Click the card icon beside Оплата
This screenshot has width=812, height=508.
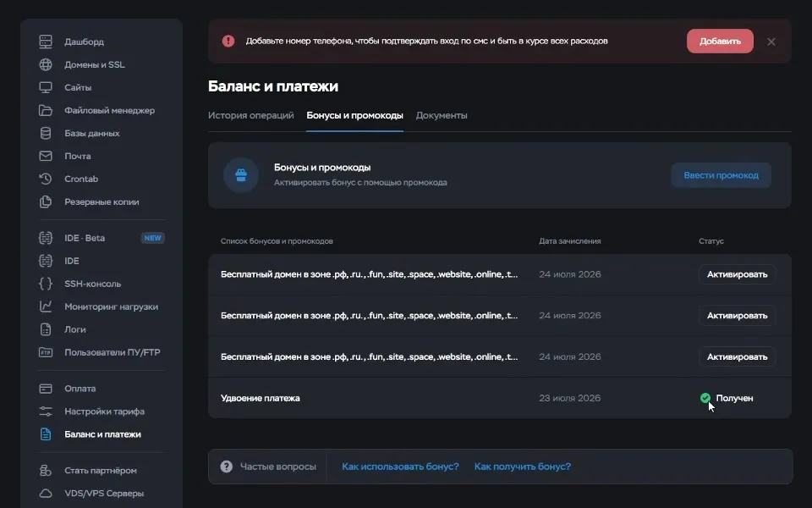coord(46,389)
